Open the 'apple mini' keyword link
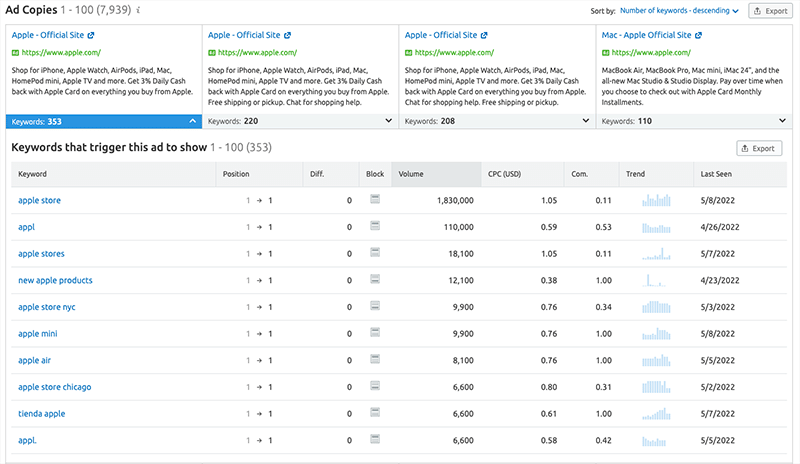The height and width of the screenshot is (464, 800). click(x=38, y=334)
